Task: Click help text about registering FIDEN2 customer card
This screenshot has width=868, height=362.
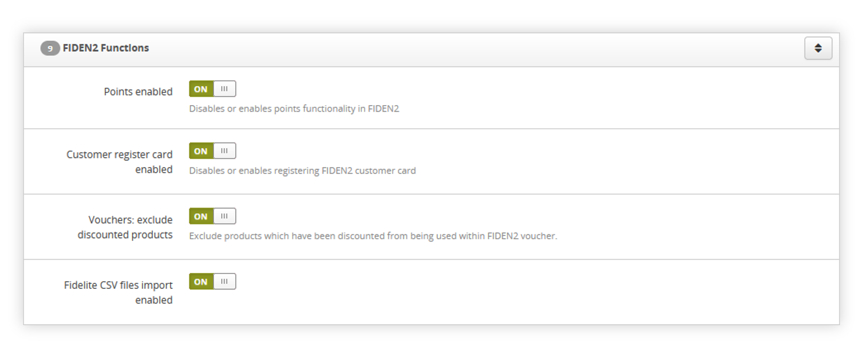Action: [x=303, y=171]
